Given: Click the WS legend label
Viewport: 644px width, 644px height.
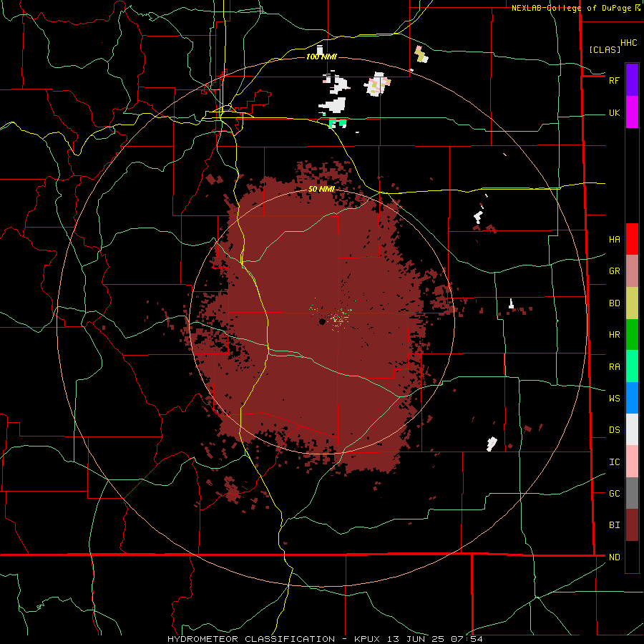Looking at the screenshot, I should point(614,399).
